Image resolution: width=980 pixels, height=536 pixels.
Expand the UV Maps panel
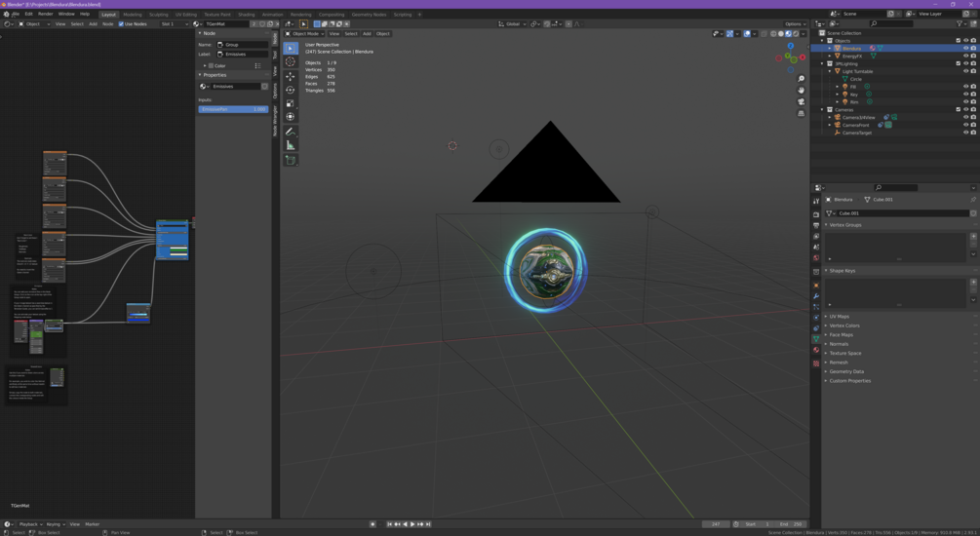pos(839,316)
